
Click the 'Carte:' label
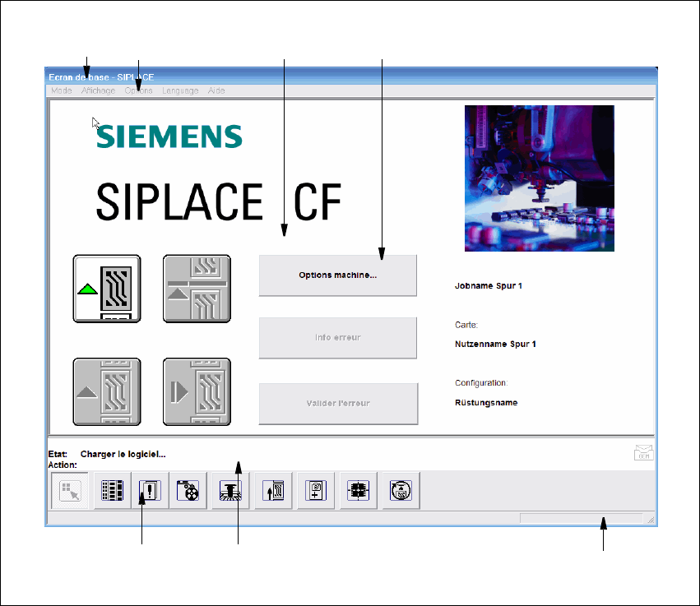[x=466, y=325]
